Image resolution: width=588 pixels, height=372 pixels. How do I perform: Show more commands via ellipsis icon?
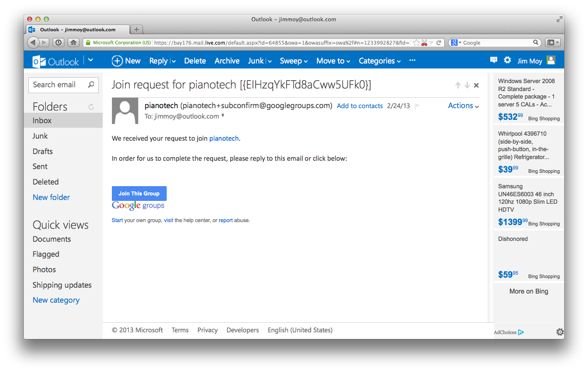tap(412, 61)
